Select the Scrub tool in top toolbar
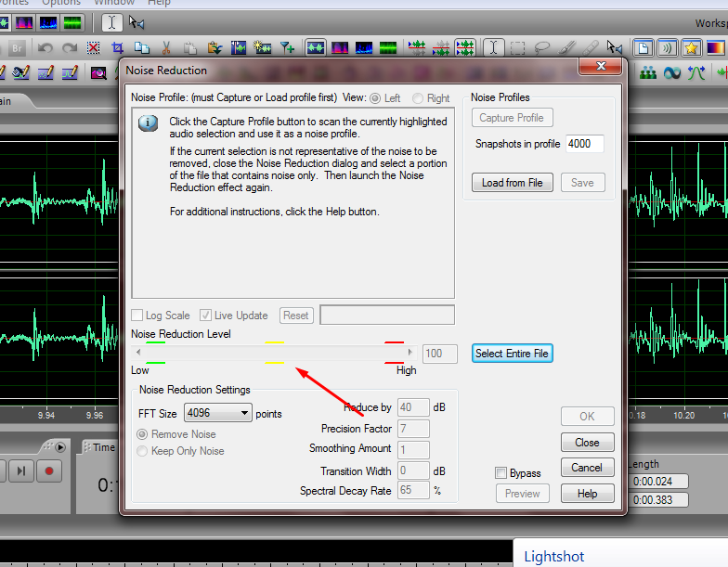Image resolution: width=728 pixels, height=567 pixels. click(x=136, y=22)
